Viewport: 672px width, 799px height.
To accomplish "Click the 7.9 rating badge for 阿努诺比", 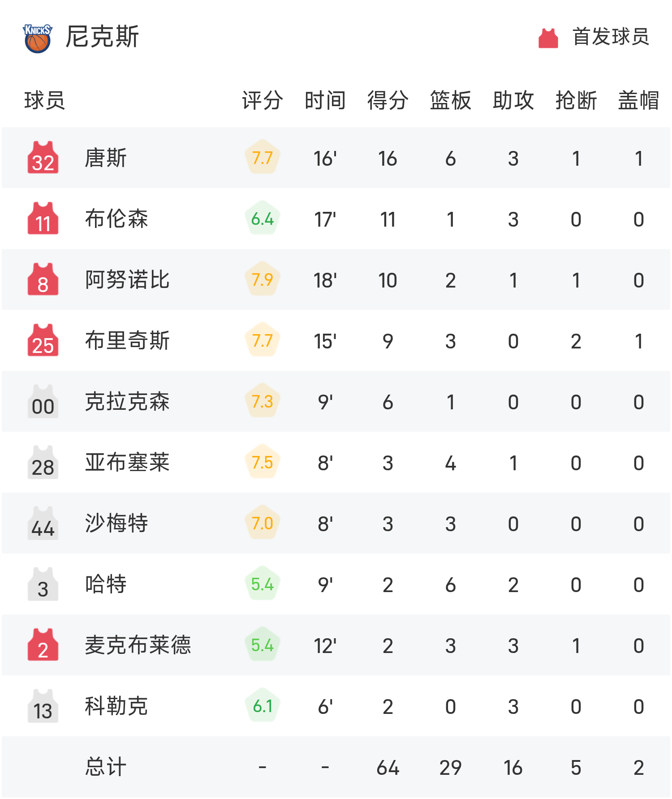I will 263,279.
